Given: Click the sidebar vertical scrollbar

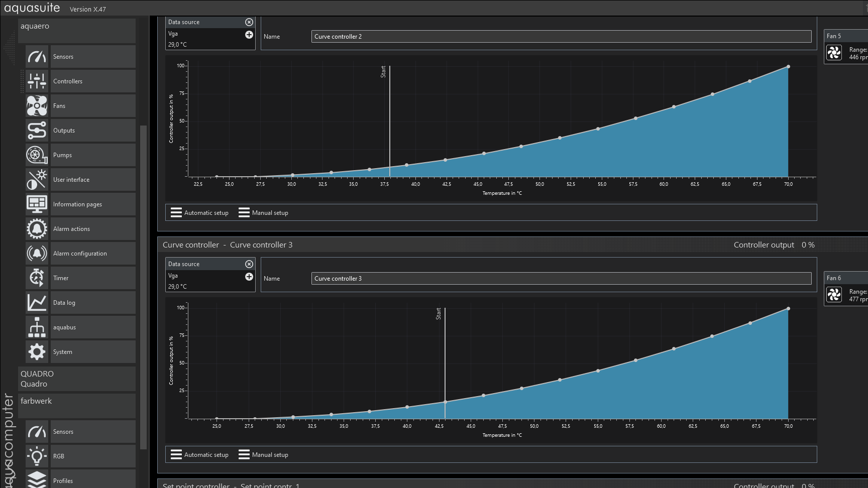Looking at the screenshot, I should (x=143, y=286).
